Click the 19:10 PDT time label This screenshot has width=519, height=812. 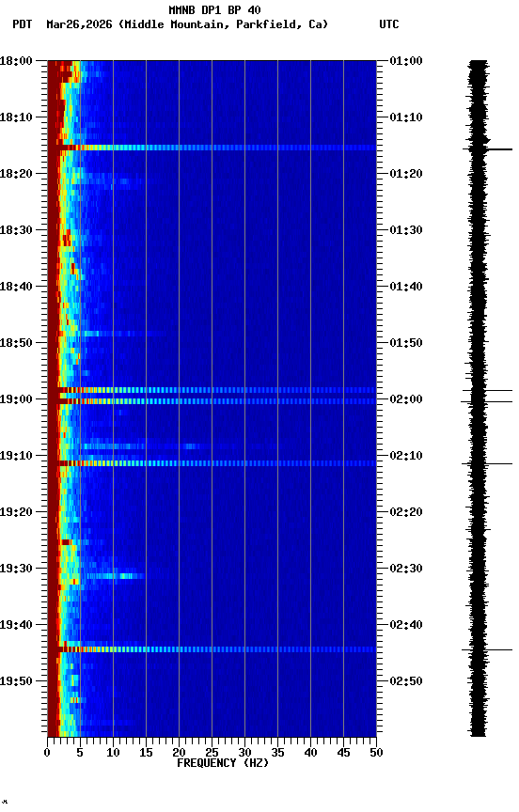tap(16, 456)
